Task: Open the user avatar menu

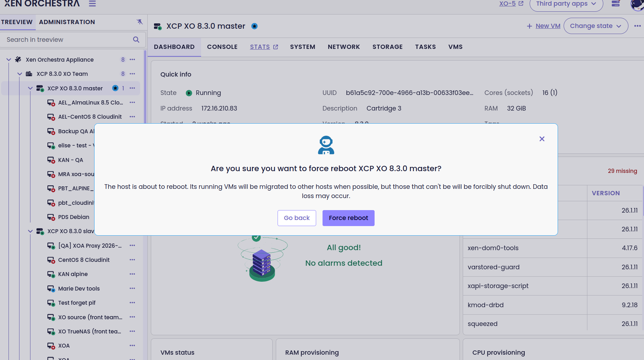Action: tap(638, 4)
